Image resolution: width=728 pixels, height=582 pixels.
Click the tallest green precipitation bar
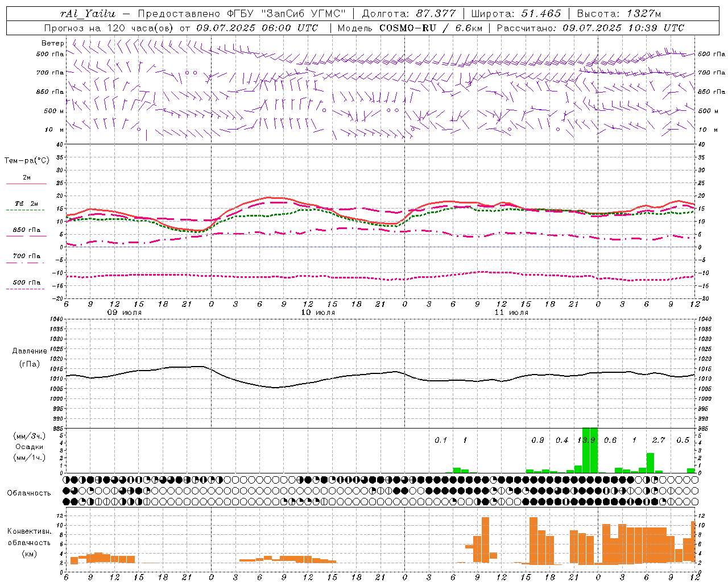[x=590, y=450]
